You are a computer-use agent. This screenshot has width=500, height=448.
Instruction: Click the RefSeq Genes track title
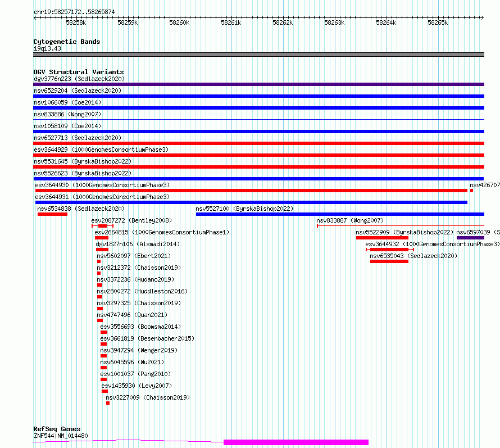[x=57, y=429]
